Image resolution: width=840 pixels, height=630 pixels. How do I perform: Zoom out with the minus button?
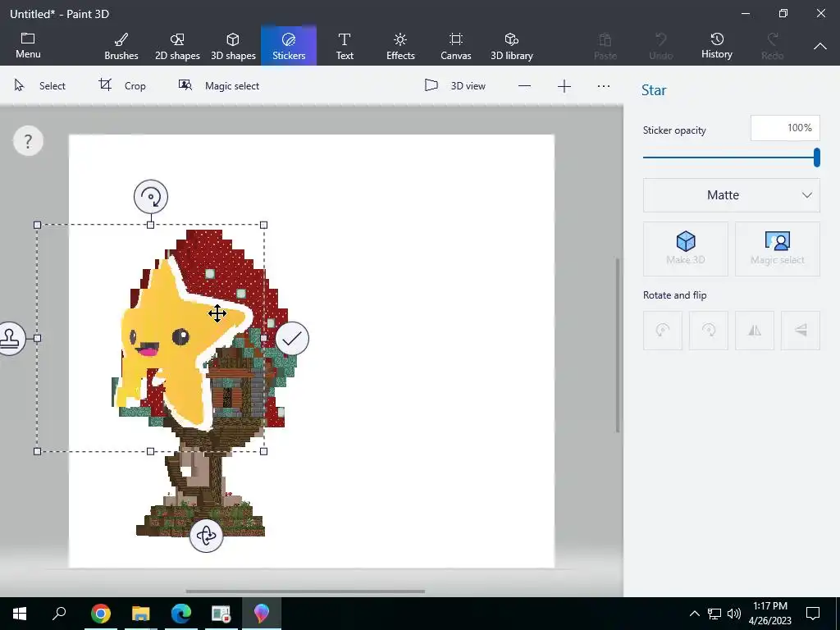[524, 85]
